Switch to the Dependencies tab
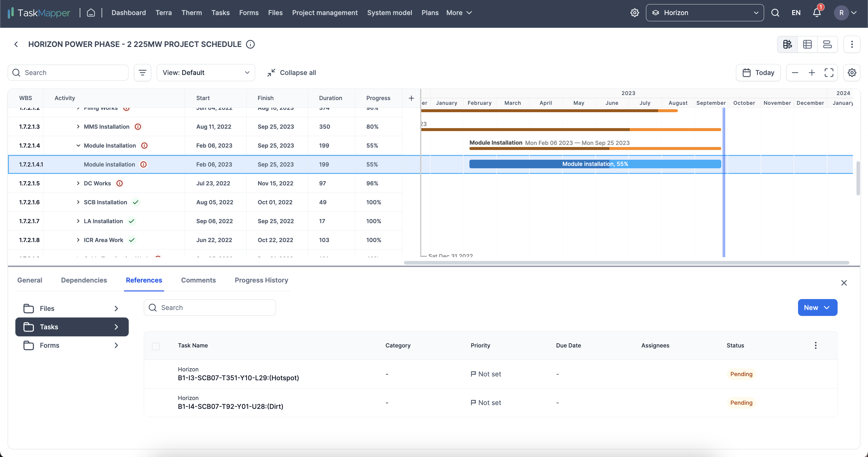This screenshot has width=868, height=457. tap(84, 280)
